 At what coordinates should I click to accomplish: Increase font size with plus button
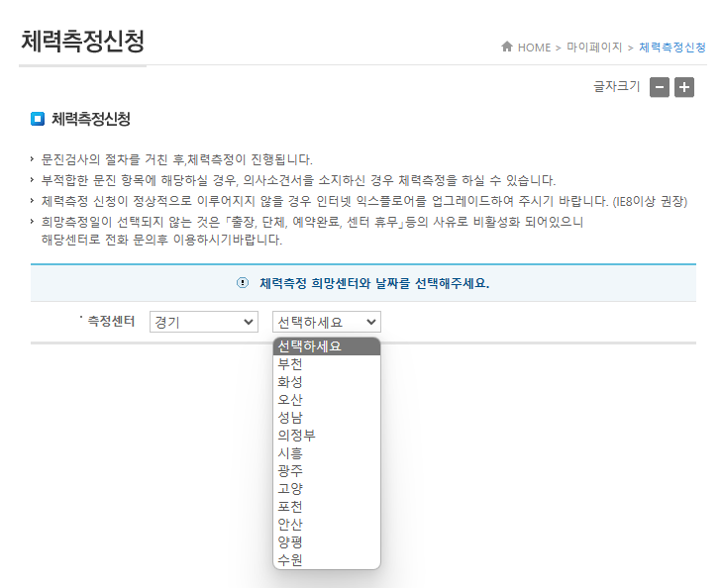tap(684, 87)
